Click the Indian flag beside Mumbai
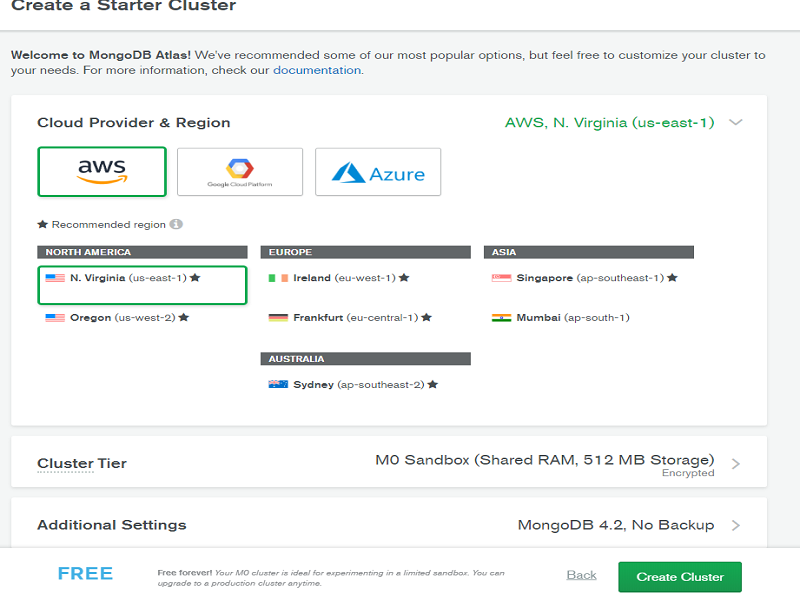 (x=501, y=318)
